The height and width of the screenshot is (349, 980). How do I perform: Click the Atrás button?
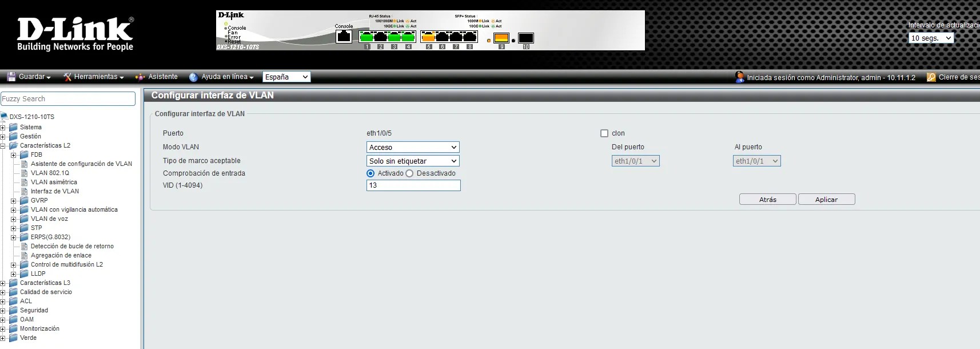pyautogui.click(x=767, y=199)
